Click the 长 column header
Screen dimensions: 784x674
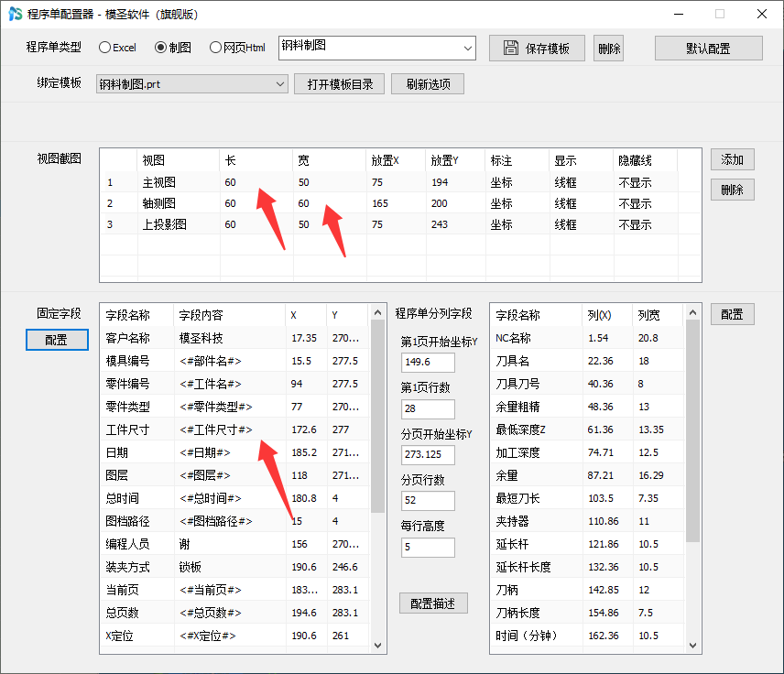(x=256, y=160)
